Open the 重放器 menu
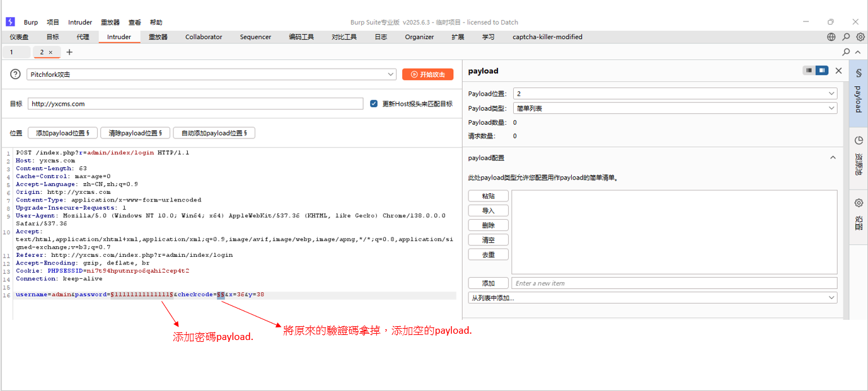The height and width of the screenshot is (391, 868). (111, 22)
